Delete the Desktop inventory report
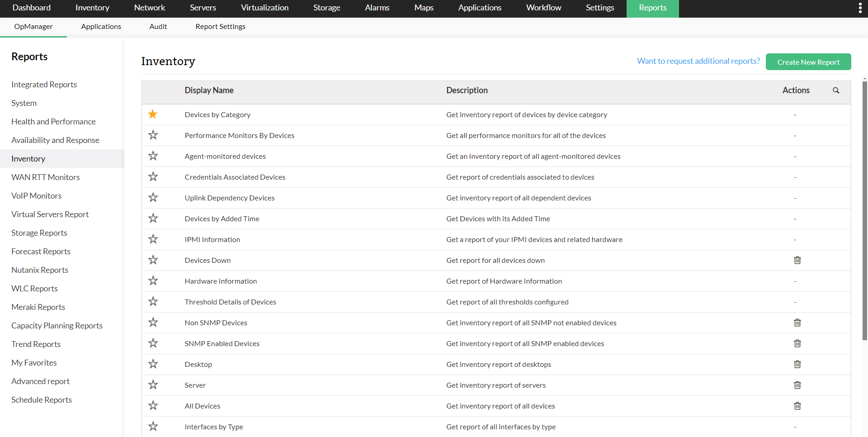The image size is (868, 437). (x=797, y=364)
